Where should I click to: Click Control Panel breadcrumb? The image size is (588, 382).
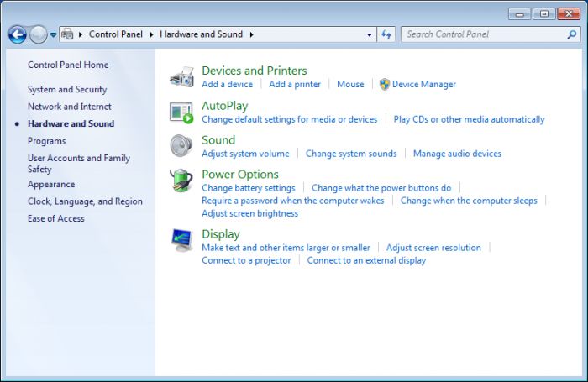pyautogui.click(x=116, y=34)
